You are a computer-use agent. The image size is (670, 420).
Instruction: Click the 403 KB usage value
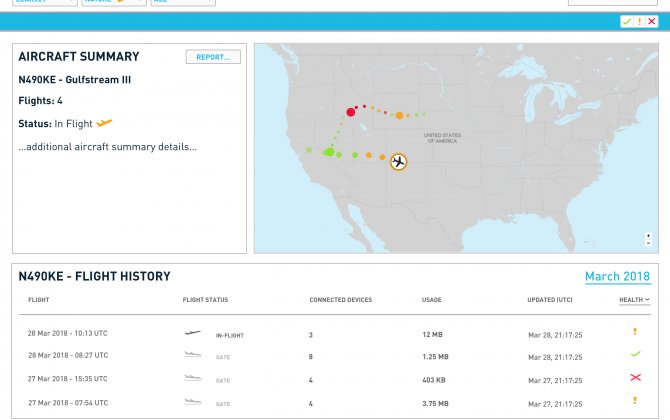coord(434,380)
